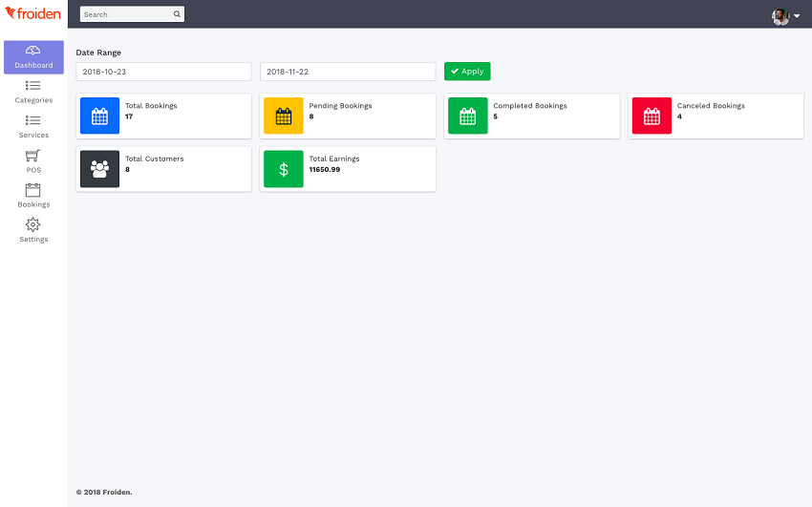Open the POS cart menu item

tap(33, 162)
